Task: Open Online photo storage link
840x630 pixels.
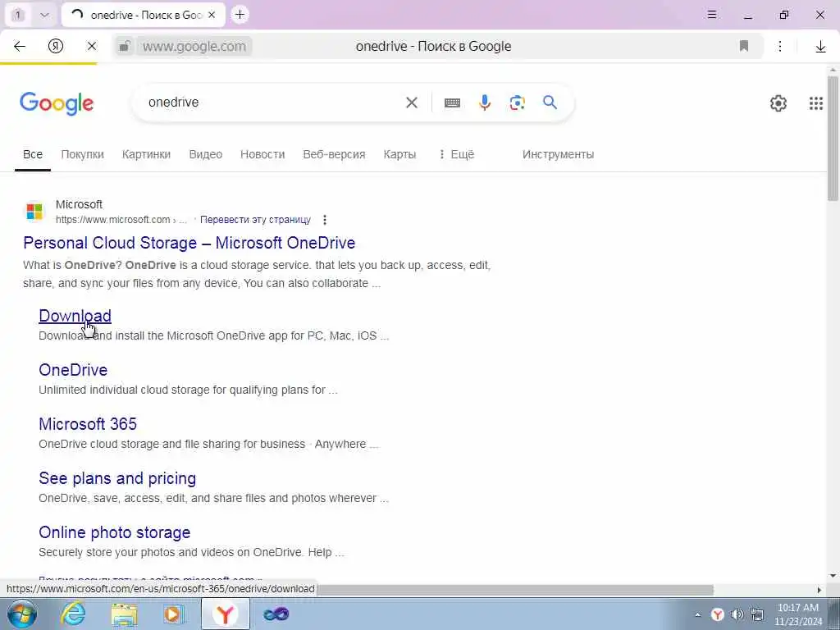Action: pyautogui.click(x=115, y=532)
